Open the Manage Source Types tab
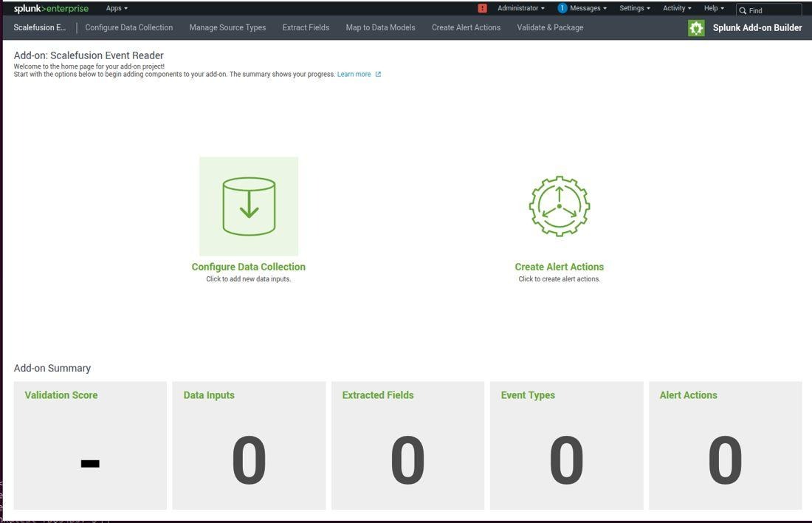 [x=227, y=27]
